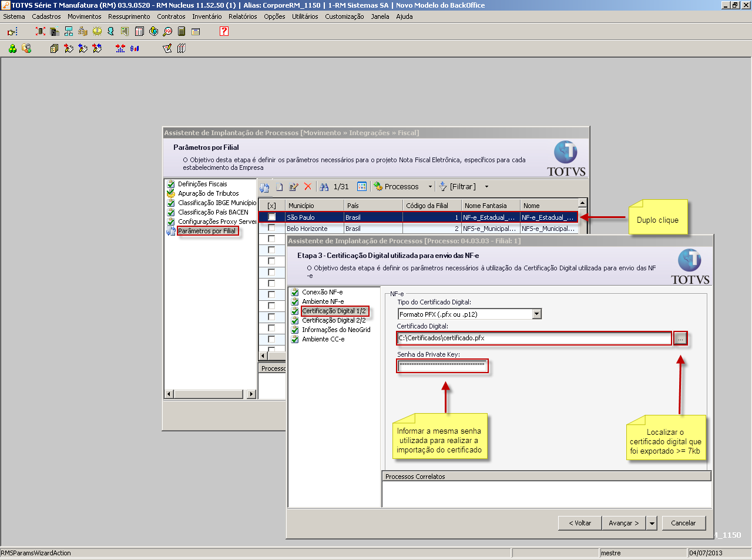Click the Certificado Digital path field
This screenshot has height=560, width=752.
(534, 338)
